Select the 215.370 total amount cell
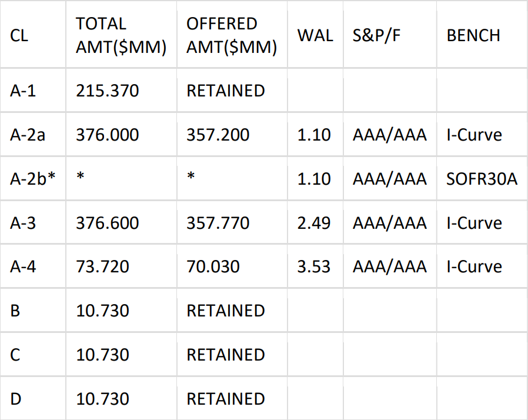This screenshot has width=528, height=420. point(108,91)
